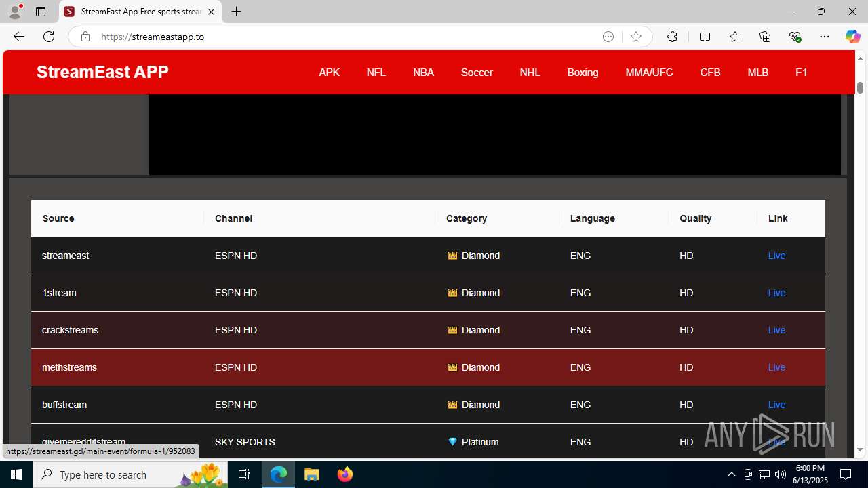868x488 pixels.
Task: Open Copilot sidebar icon
Action: (852, 37)
